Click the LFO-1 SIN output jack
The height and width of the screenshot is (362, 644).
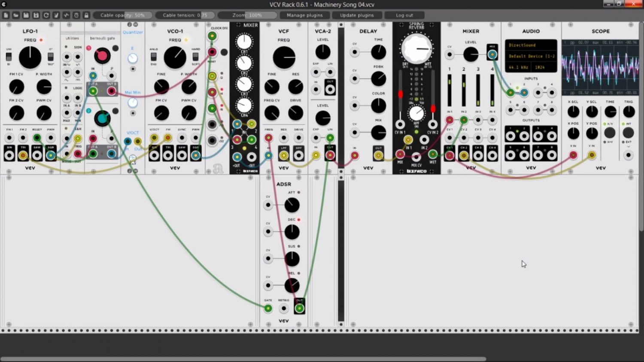tap(9, 155)
